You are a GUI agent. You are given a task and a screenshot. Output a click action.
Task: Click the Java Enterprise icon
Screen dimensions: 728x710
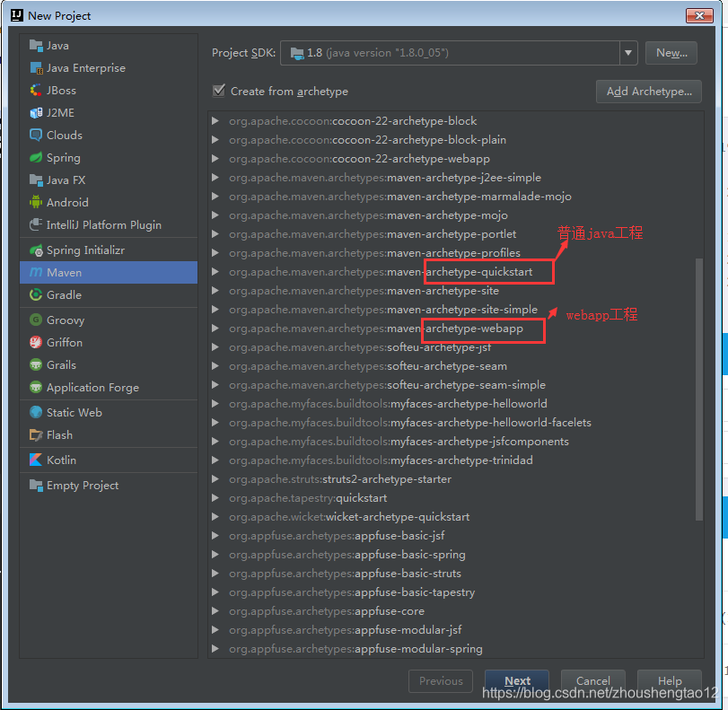[x=36, y=68]
